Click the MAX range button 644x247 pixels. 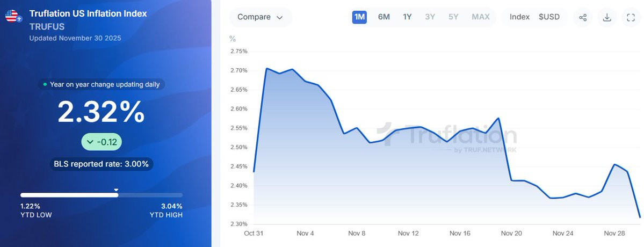click(481, 17)
